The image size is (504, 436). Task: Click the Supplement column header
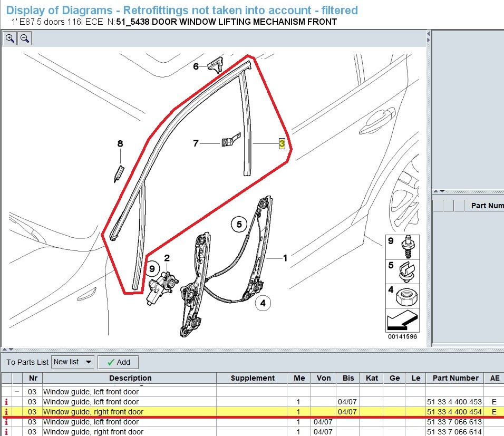click(x=253, y=378)
